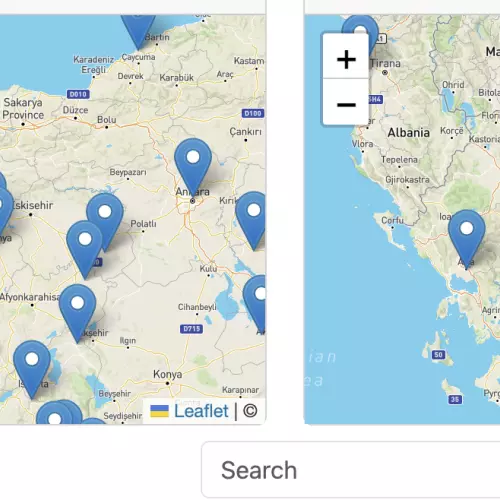500x500 pixels.
Task: Click into the Search field
Action: coord(351,470)
